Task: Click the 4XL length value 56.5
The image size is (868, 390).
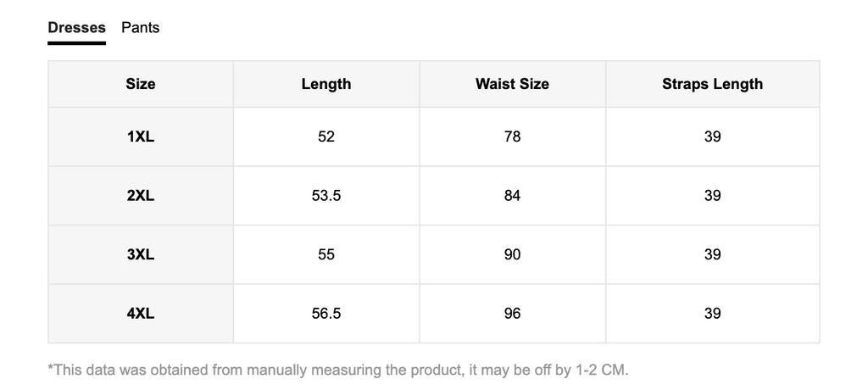Action: (x=326, y=314)
